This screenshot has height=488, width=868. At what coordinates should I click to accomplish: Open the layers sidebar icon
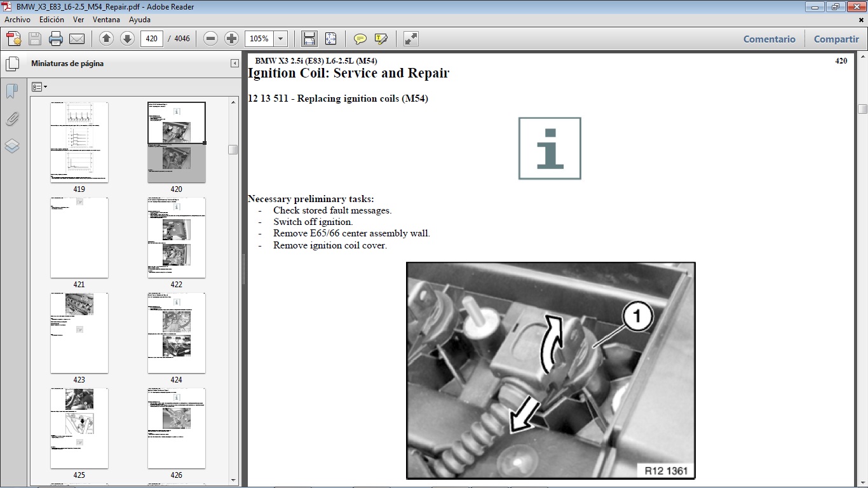(x=12, y=146)
